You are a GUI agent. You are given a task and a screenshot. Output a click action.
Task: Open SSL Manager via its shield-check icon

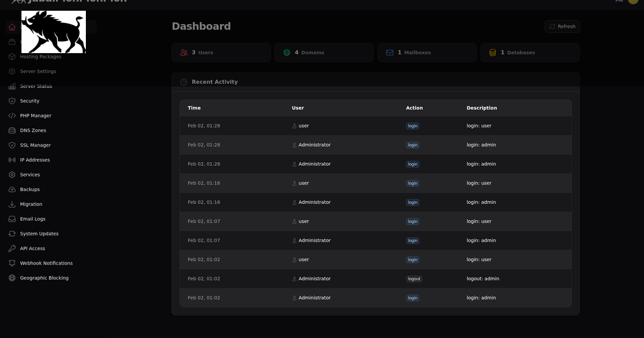[x=12, y=145]
